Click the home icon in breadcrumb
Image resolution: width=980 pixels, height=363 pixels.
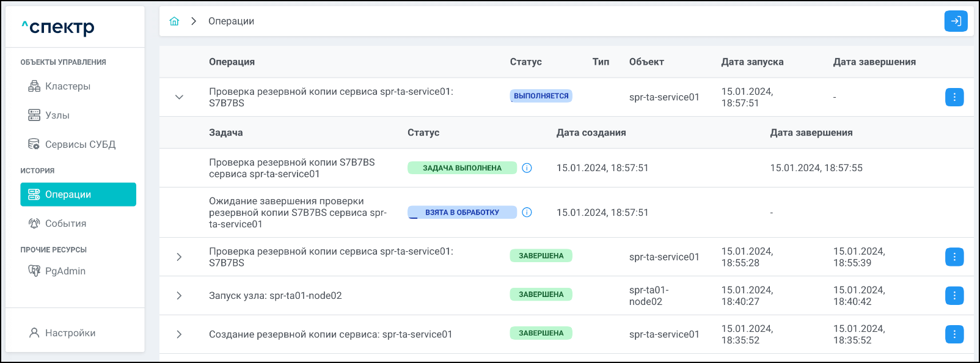pos(174,21)
